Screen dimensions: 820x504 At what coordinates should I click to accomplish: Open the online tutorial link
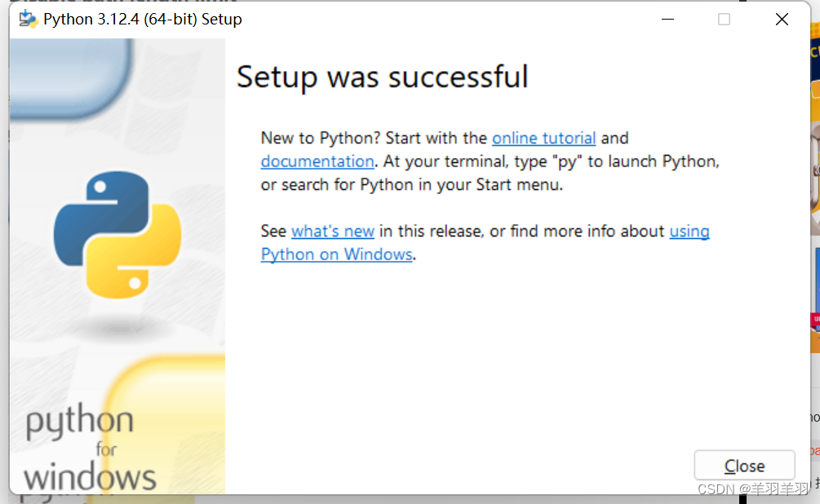(544, 138)
